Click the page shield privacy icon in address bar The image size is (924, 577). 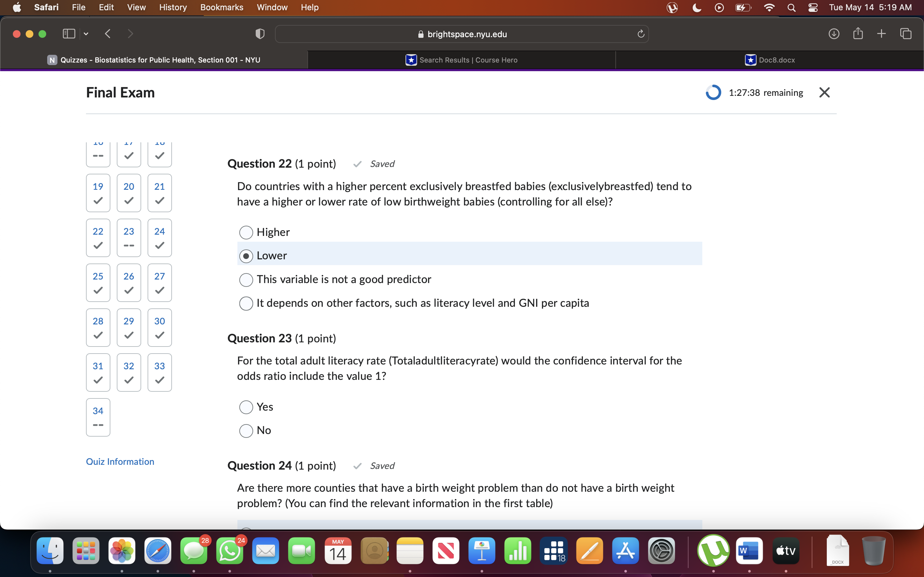[260, 33]
